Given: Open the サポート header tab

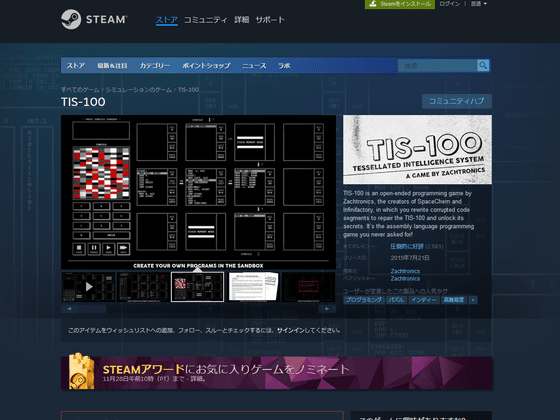Looking at the screenshot, I should pos(270,20).
